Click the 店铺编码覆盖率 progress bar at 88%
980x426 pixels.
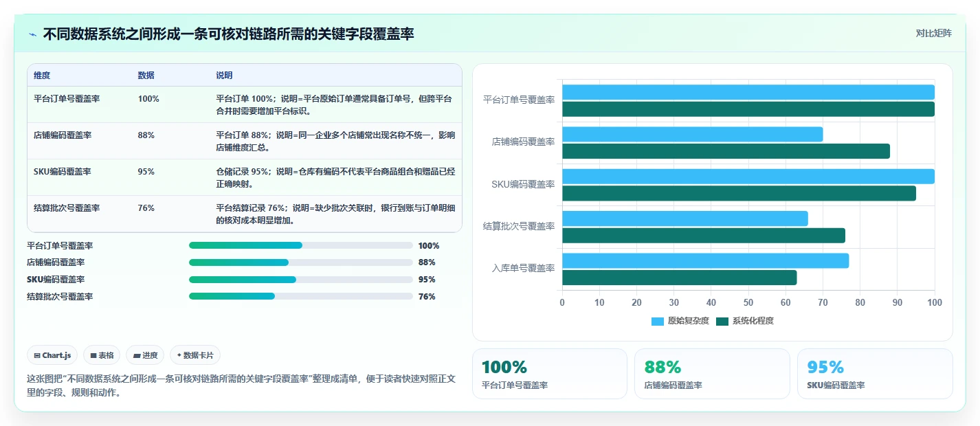click(301, 262)
